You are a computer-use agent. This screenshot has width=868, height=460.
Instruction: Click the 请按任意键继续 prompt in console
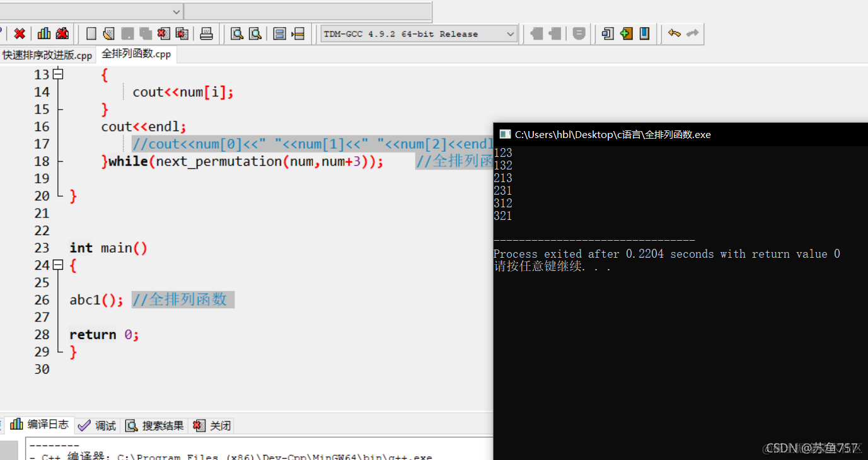tap(552, 267)
